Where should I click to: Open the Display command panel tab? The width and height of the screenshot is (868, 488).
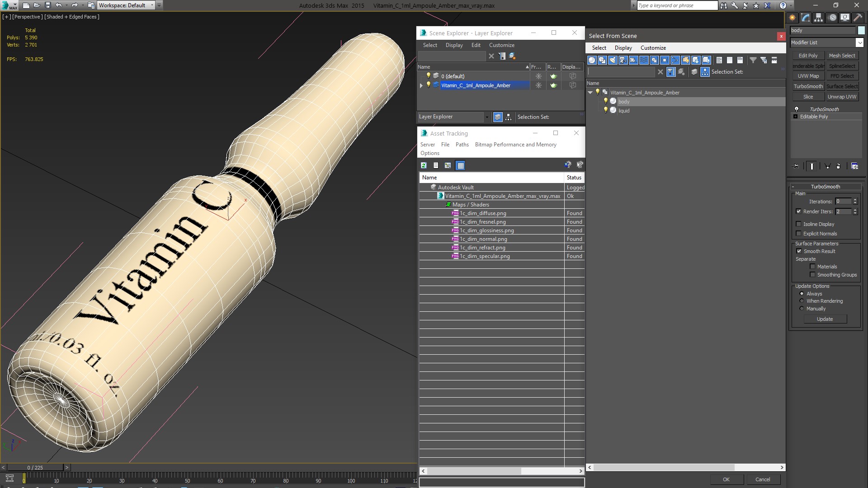[845, 18]
